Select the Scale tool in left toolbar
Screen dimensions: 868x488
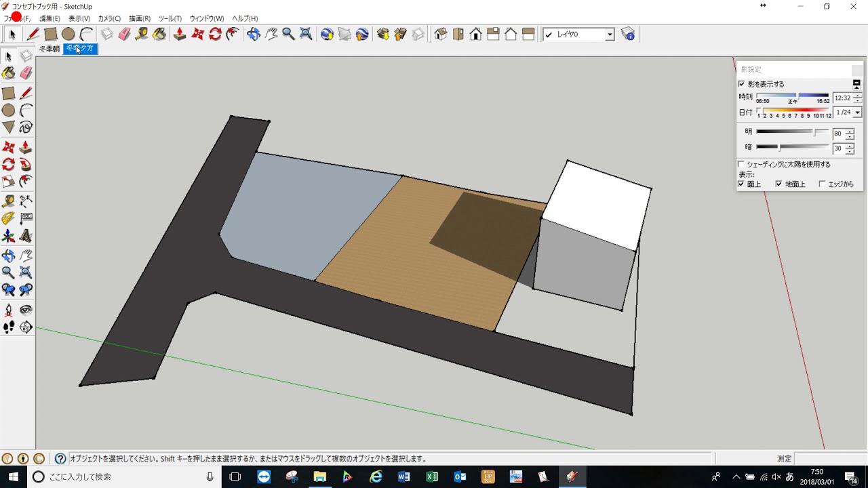click(8, 181)
